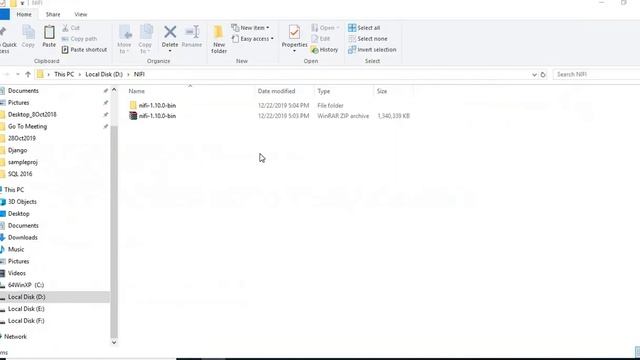
Task: Select This PC in navigation pane
Action: [x=14, y=190]
